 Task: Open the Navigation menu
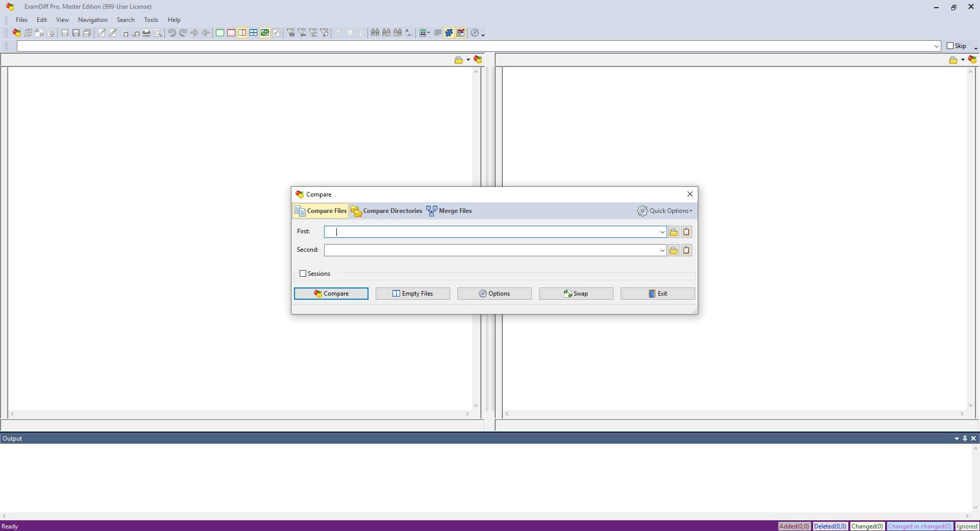point(93,20)
